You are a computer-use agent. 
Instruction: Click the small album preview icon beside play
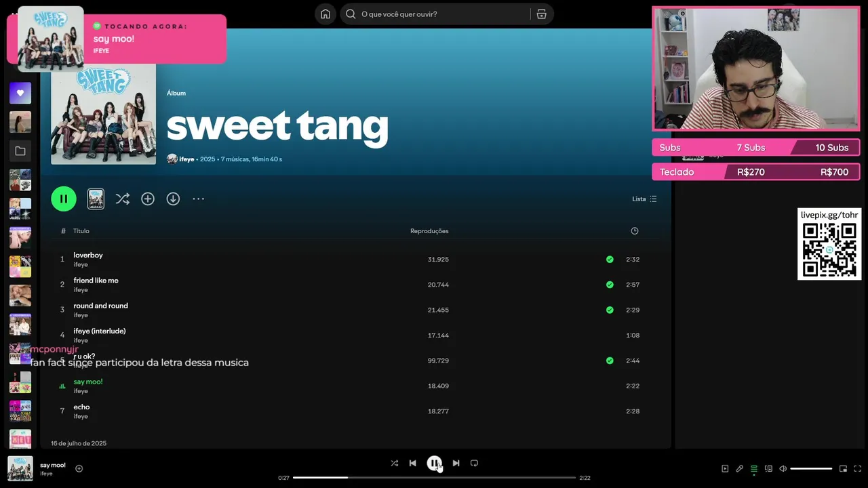[96, 199]
